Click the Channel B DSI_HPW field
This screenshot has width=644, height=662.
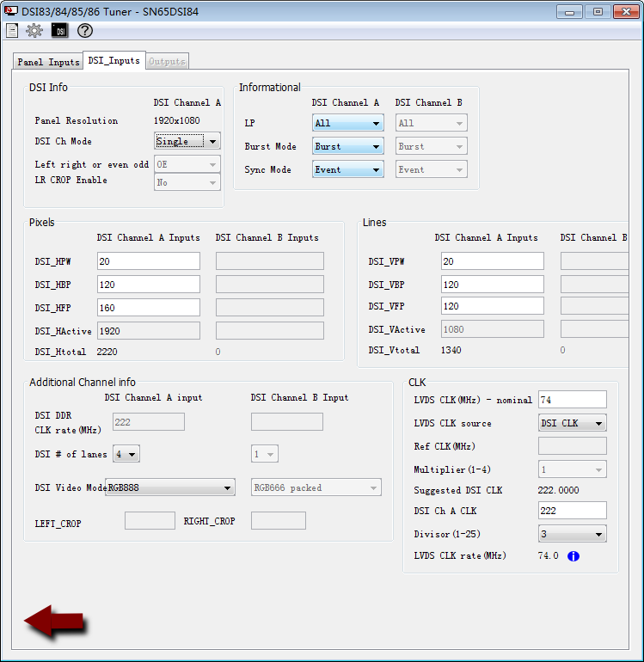(x=270, y=261)
